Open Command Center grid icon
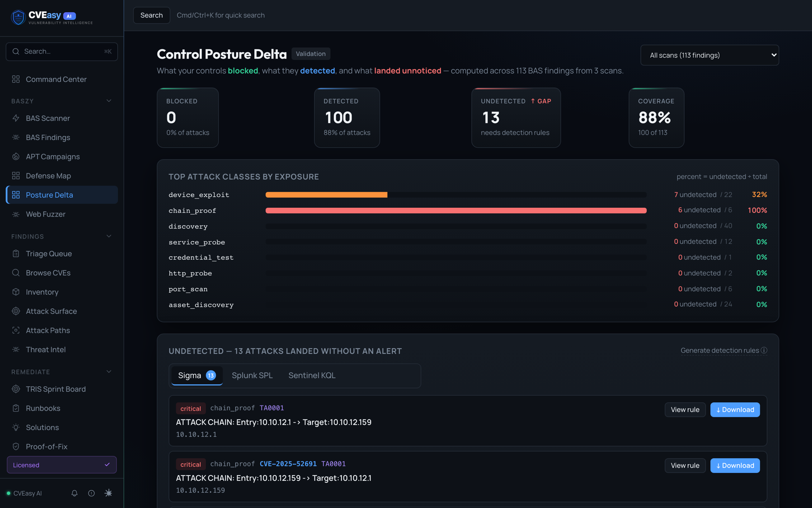Screen dimensions: 812x508 (x=16, y=79)
